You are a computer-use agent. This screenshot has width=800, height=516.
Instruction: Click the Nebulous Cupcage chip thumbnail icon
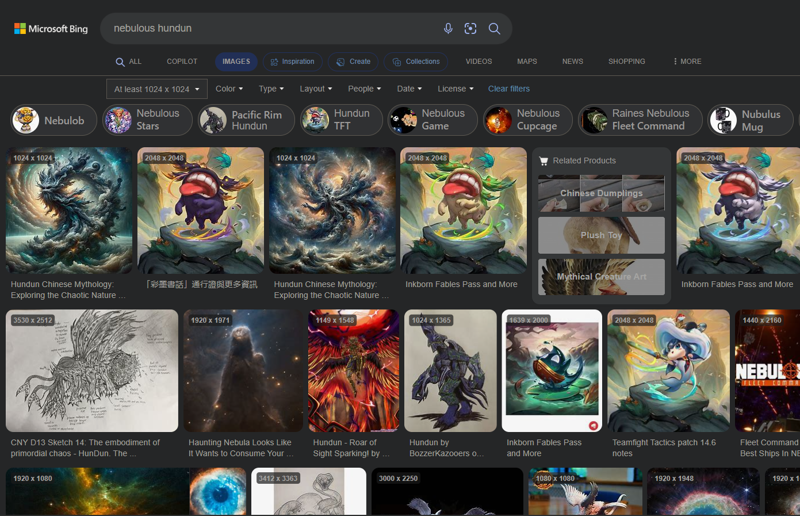pyautogui.click(x=498, y=120)
